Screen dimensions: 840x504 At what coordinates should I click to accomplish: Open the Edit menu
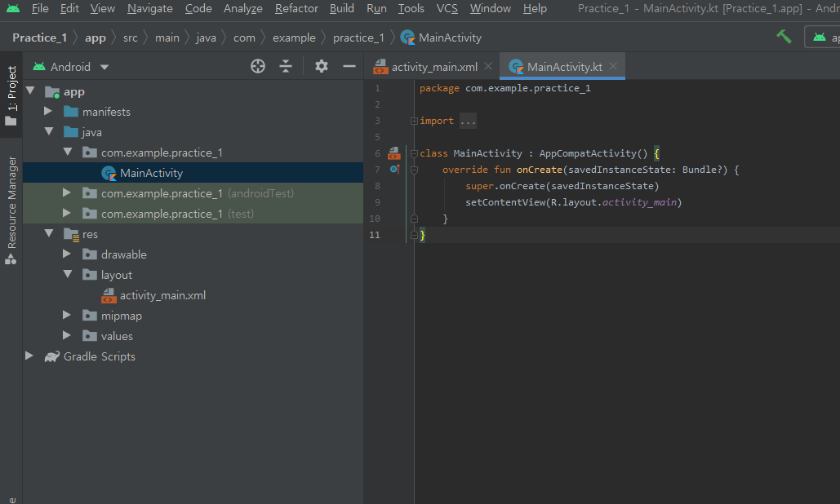pos(69,8)
